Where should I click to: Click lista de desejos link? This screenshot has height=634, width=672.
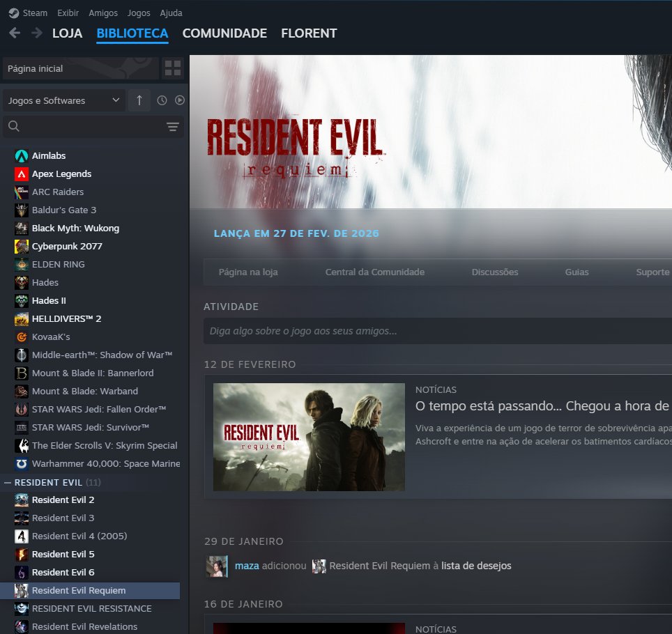tap(476, 566)
